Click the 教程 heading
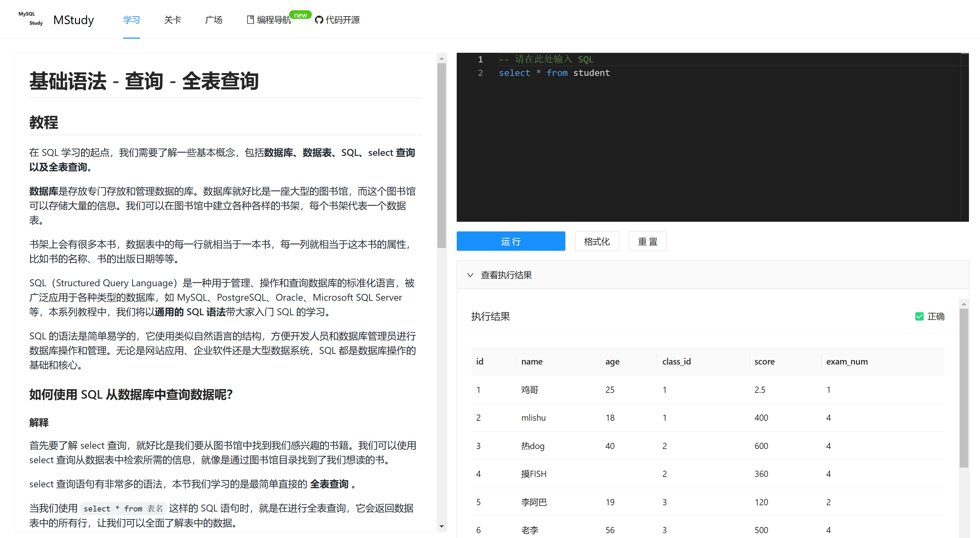Screen dimensions: 980x538 (x=43, y=122)
